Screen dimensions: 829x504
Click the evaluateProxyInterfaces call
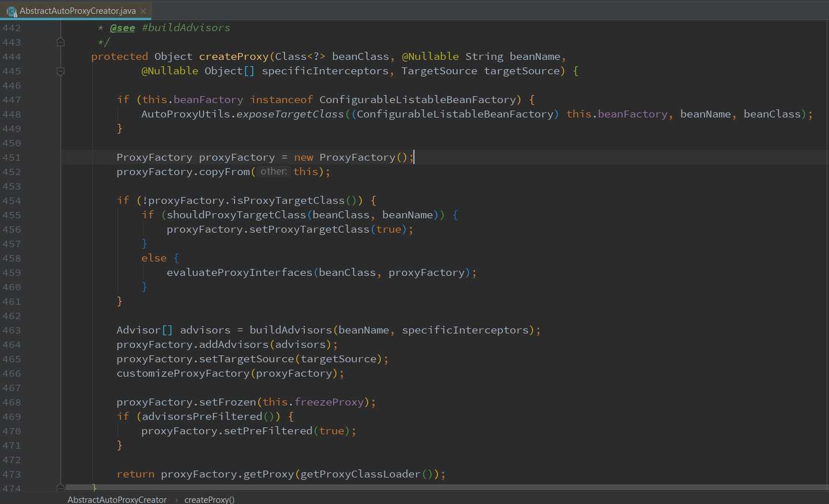coord(239,272)
